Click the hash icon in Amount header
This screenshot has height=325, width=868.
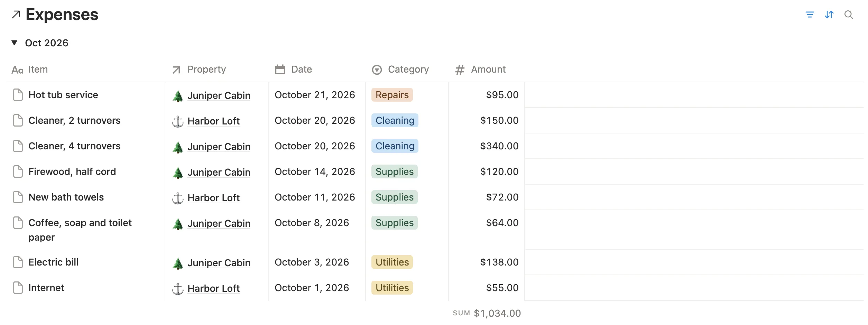click(x=460, y=70)
